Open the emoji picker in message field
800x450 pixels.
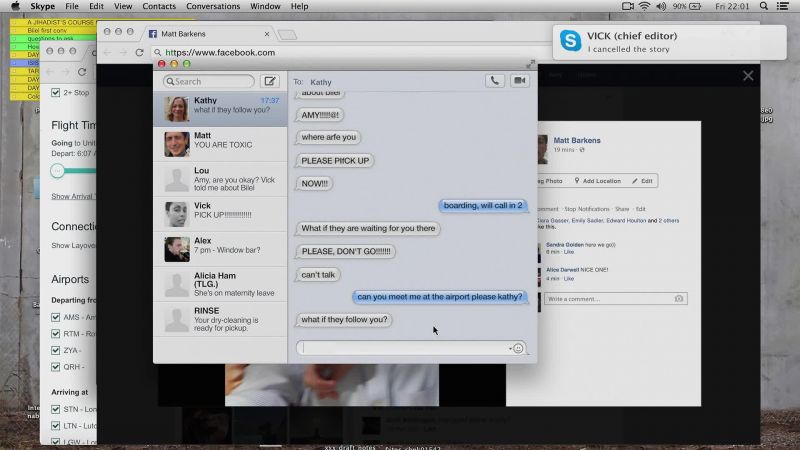(x=517, y=348)
